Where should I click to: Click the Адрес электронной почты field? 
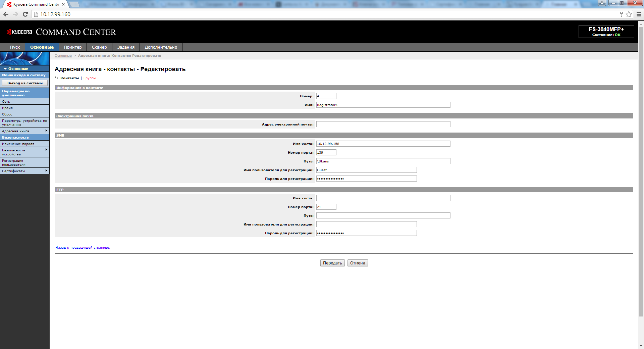tap(383, 124)
